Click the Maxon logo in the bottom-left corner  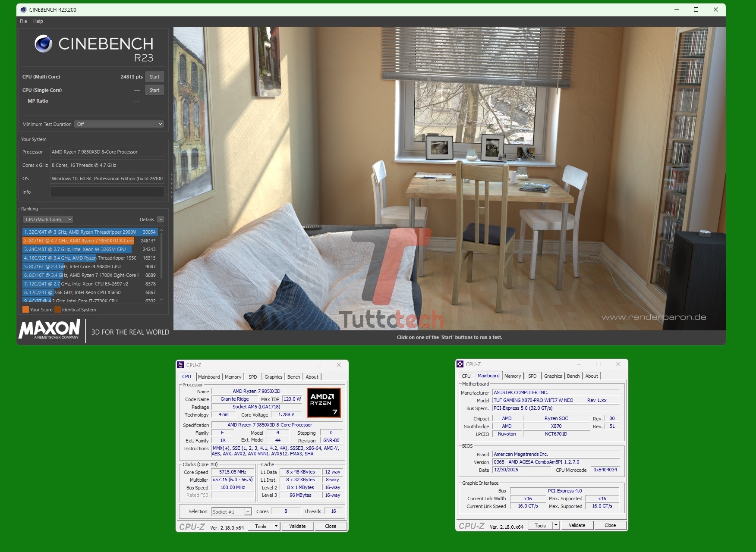pos(50,330)
